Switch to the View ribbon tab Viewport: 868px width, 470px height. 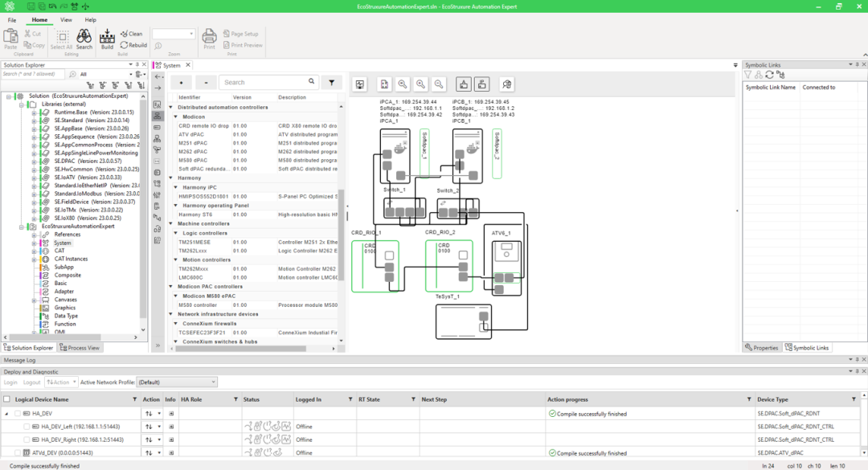66,20
